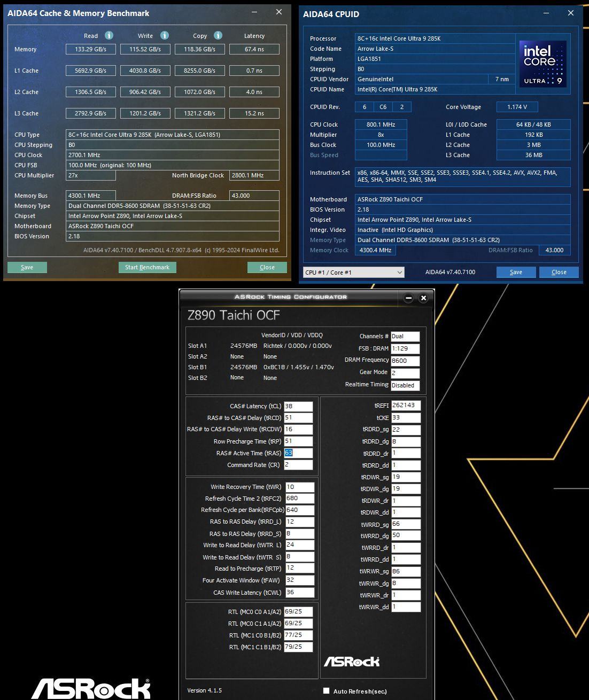589x700 pixels.
Task: Click the tRCD value field
Action: click(298, 418)
